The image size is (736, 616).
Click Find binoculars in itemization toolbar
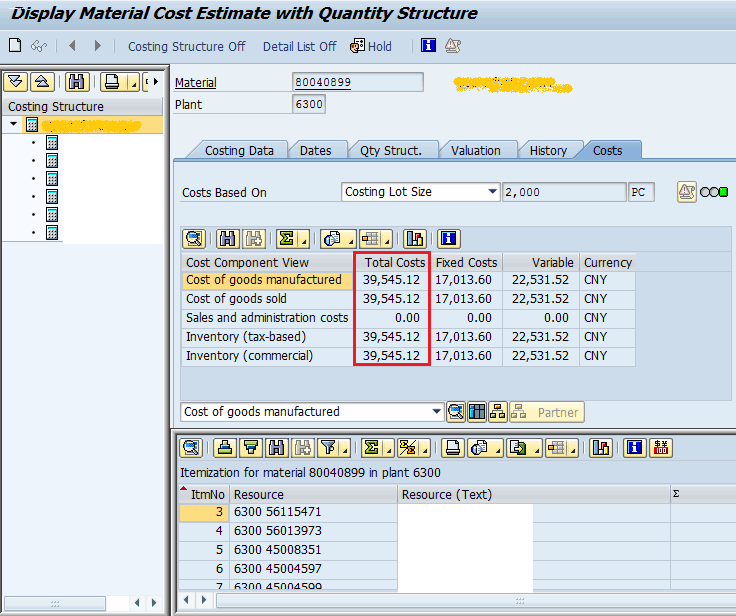tap(277, 448)
